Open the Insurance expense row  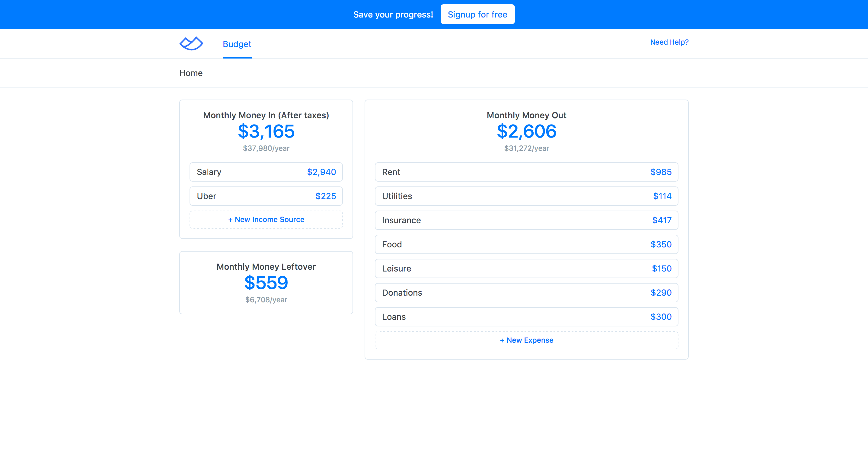pyautogui.click(x=526, y=220)
